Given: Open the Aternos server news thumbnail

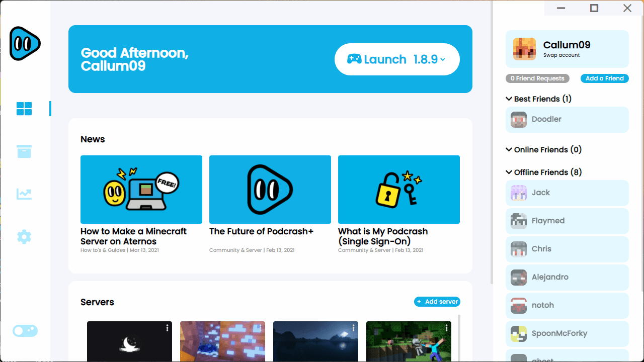Looking at the screenshot, I should click(x=141, y=190).
